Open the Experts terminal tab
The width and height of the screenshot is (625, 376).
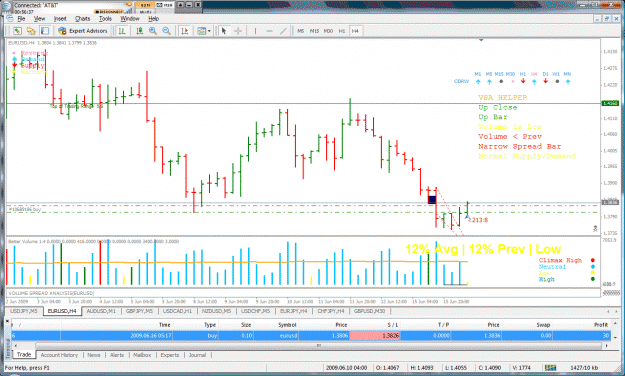pos(170,355)
